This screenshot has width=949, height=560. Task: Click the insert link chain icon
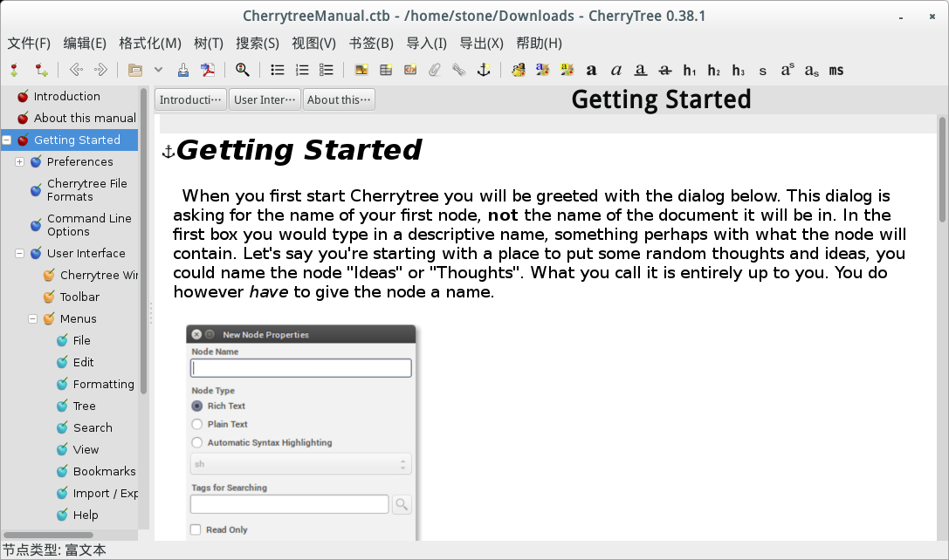(459, 70)
